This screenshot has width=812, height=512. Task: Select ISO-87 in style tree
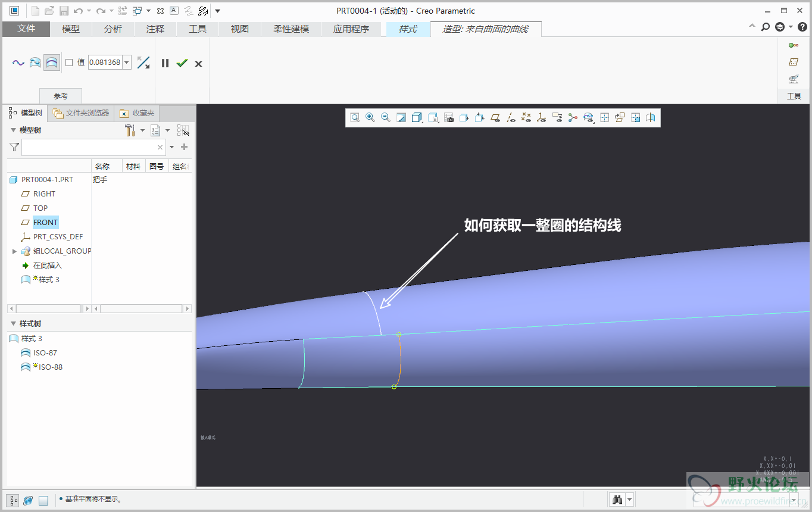click(45, 353)
